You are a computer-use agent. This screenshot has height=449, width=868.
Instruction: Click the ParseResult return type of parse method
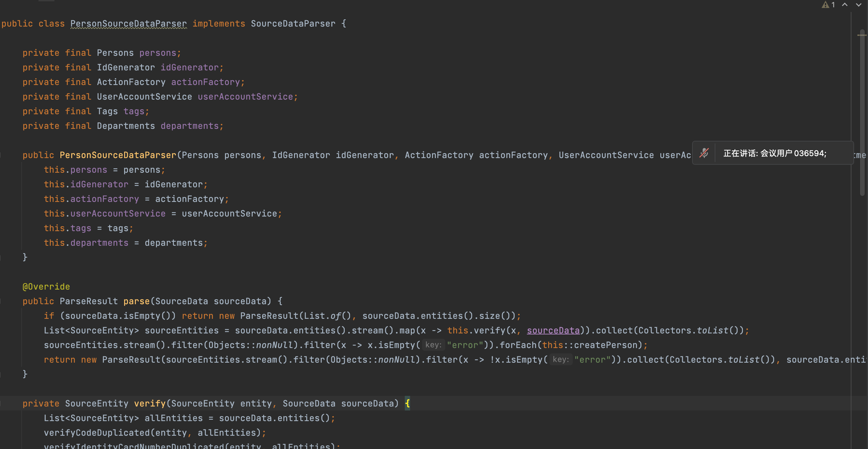click(89, 301)
